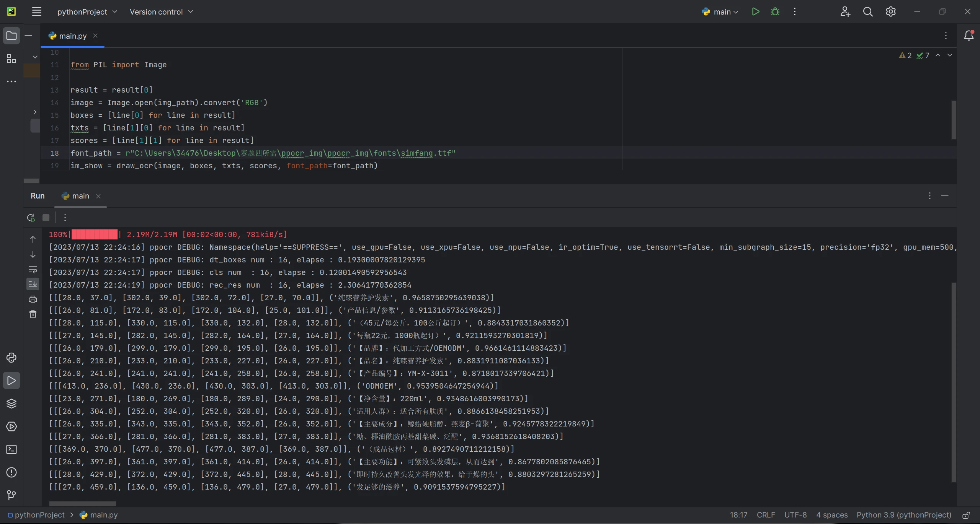The height and width of the screenshot is (524, 980).
Task: Minimize the Project sidebar panel dash
Action: (28, 36)
